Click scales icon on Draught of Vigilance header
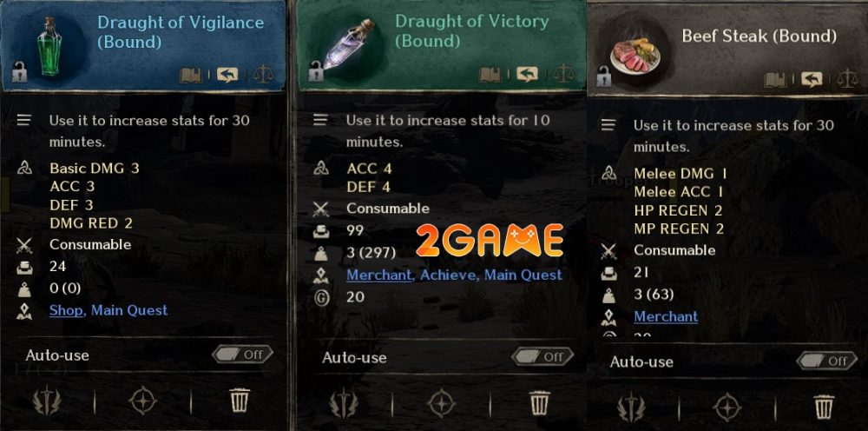The height and width of the screenshot is (431, 868). click(263, 75)
